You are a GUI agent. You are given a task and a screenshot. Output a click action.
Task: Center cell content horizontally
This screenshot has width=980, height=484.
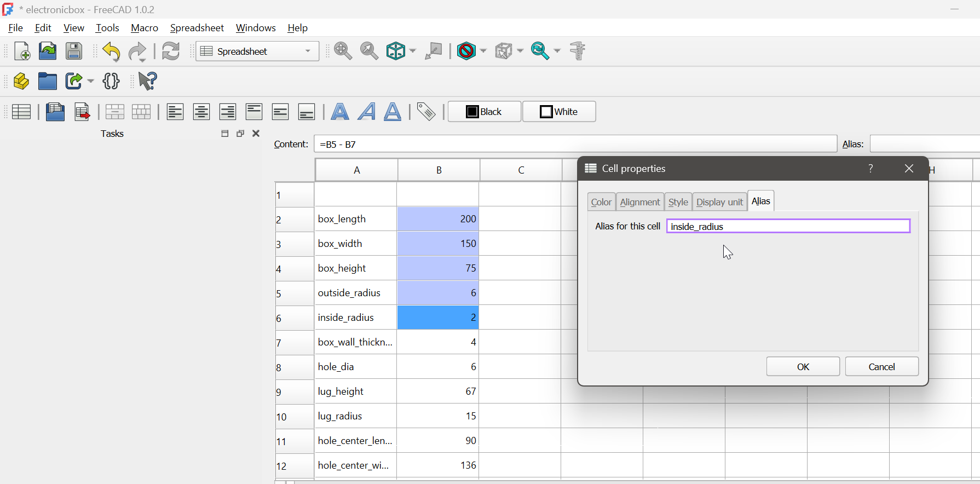click(201, 112)
